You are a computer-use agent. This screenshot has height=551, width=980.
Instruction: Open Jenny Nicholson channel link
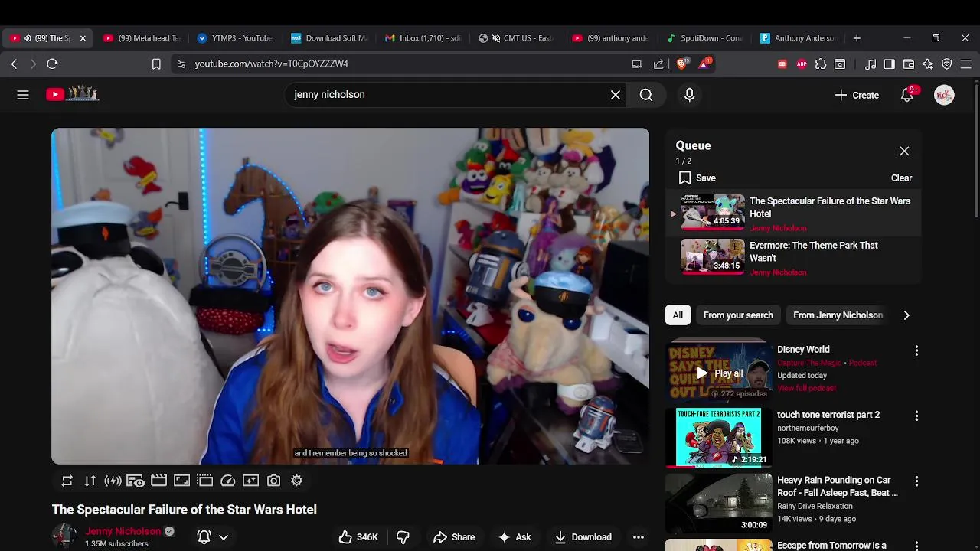[x=123, y=531]
